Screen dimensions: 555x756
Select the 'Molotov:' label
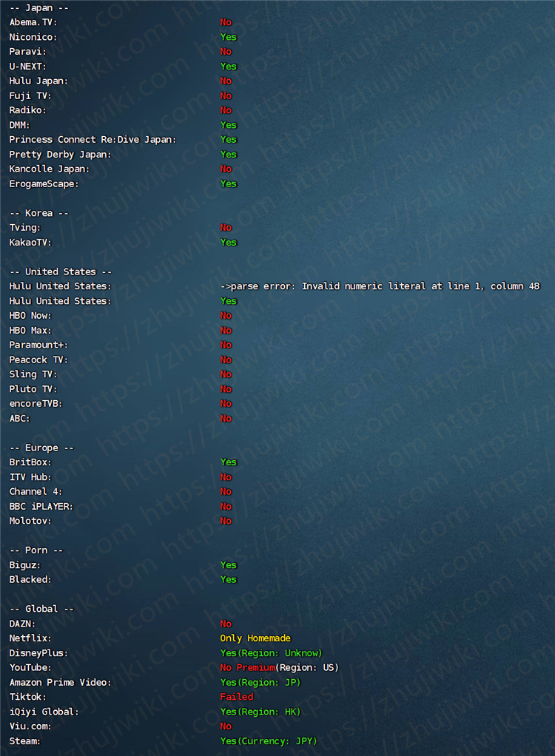30,522
